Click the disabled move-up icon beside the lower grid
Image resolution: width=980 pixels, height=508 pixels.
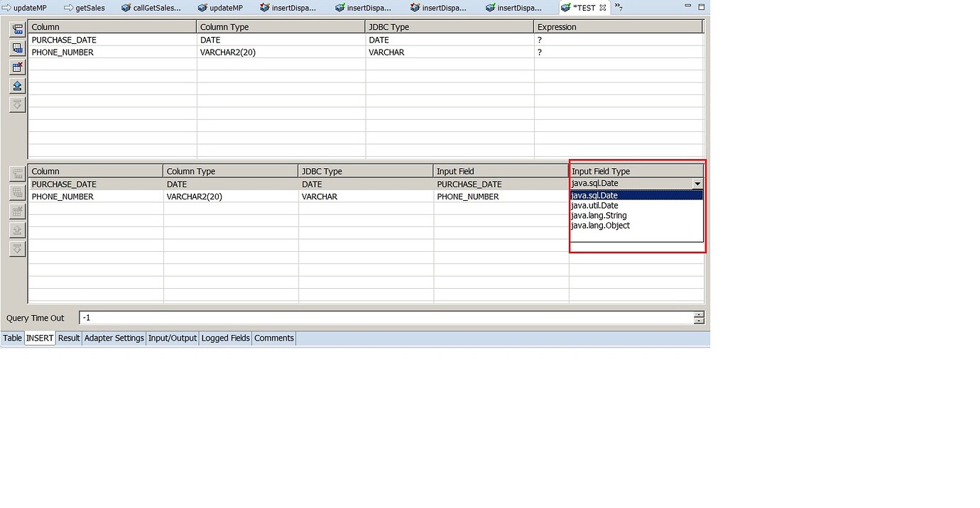pyautogui.click(x=18, y=230)
